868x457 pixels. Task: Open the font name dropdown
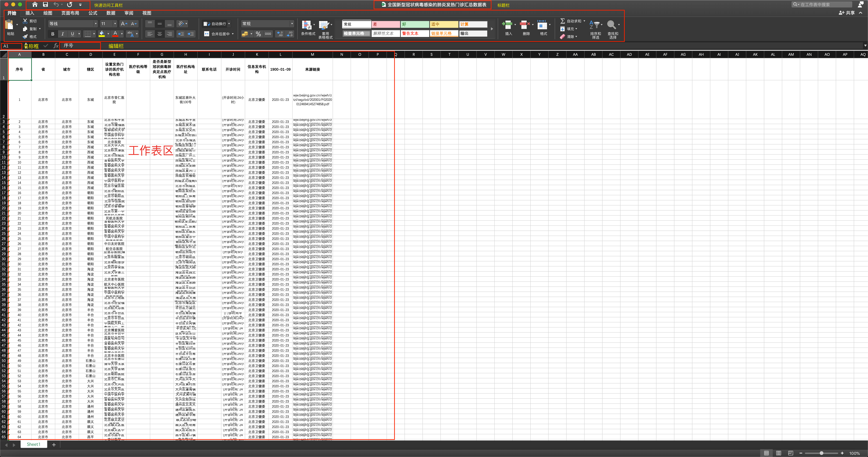[x=96, y=24]
